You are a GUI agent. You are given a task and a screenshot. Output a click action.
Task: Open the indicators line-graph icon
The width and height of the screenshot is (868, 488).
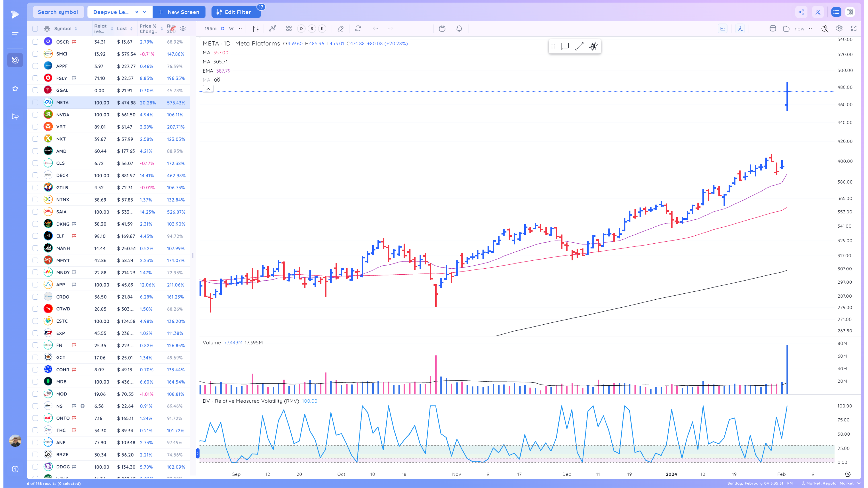[x=273, y=29]
